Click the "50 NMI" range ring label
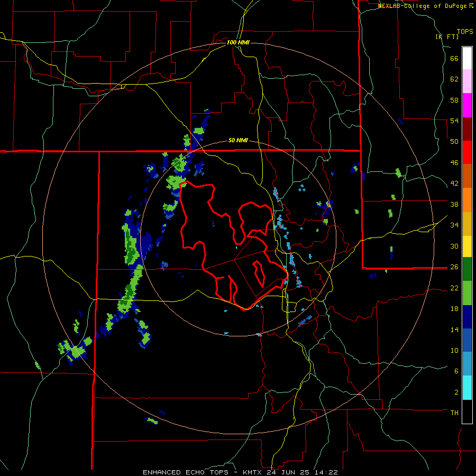476x476 pixels. 238,140
